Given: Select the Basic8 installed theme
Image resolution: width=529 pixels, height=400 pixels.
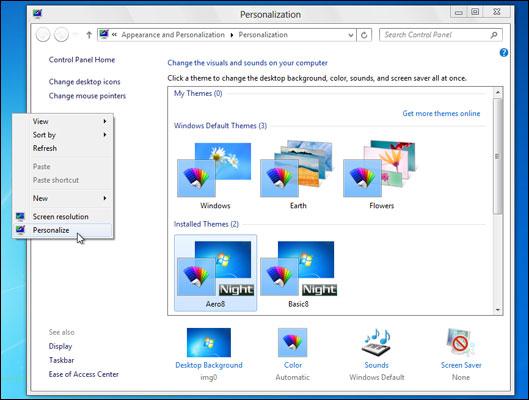Looking at the screenshot, I should pos(299,273).
